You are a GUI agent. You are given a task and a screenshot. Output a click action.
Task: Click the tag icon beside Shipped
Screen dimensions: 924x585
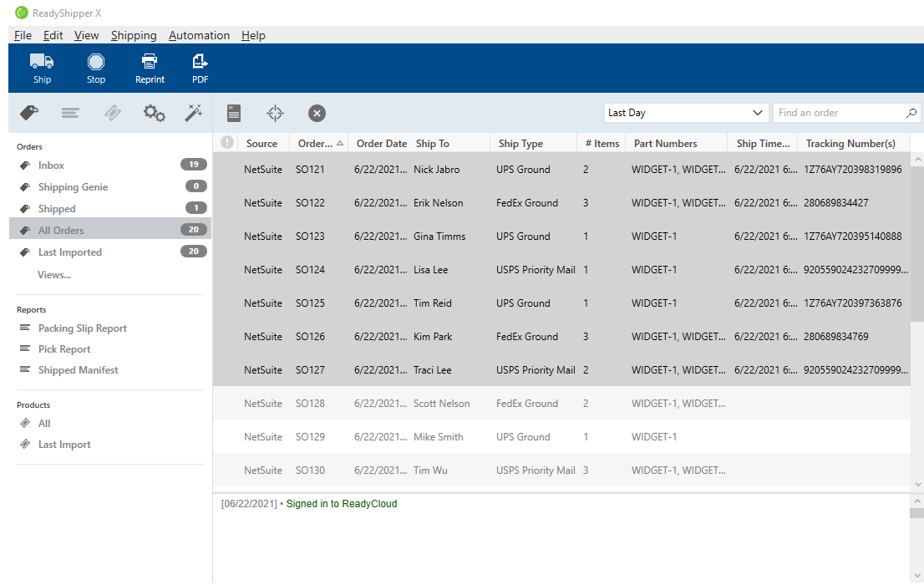click(x=25, y=209)
